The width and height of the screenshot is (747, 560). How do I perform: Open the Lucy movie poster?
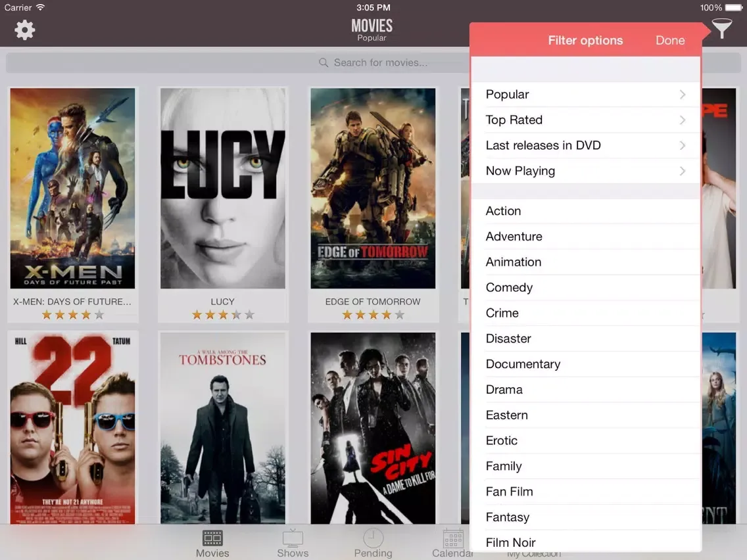click(x=222, y=188)
